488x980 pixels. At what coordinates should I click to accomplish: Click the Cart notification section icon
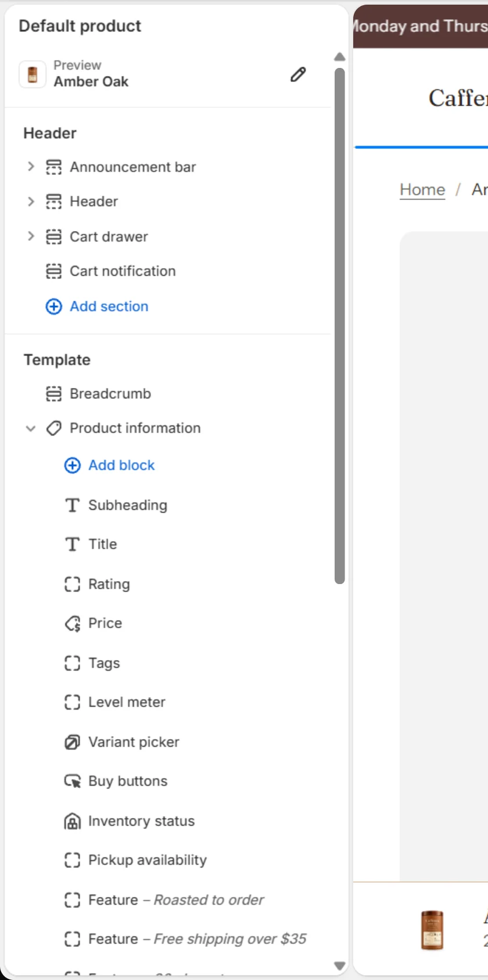(x=53, y=271)
